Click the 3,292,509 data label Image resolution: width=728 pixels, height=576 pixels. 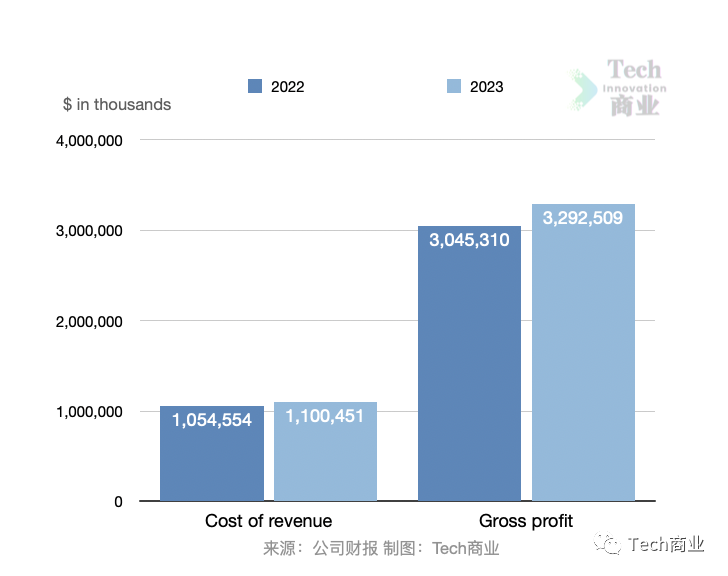tap(583, 217)
